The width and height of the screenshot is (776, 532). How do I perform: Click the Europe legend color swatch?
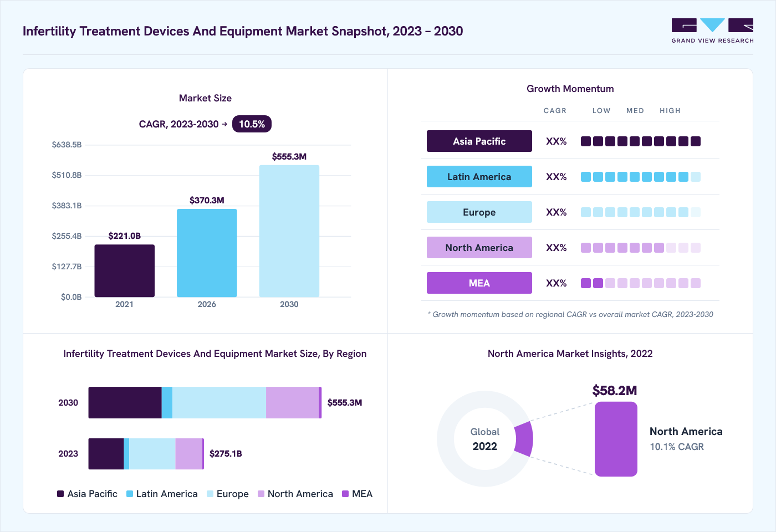tap(210, 494)
